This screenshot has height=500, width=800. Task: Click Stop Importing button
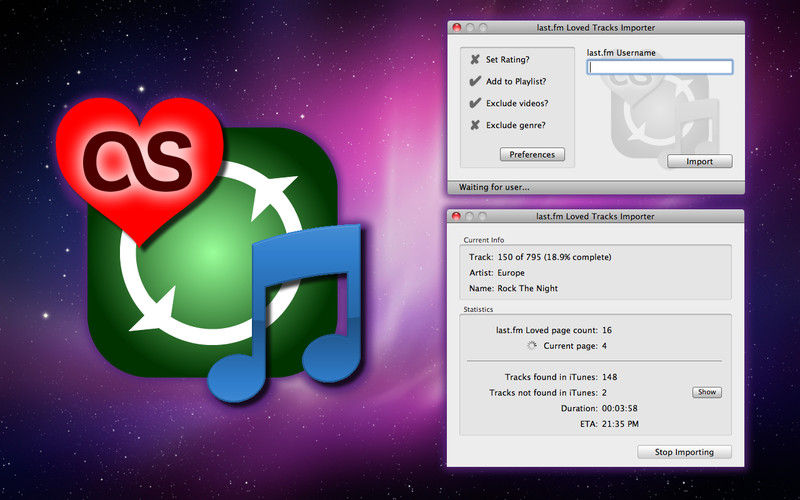684,452
